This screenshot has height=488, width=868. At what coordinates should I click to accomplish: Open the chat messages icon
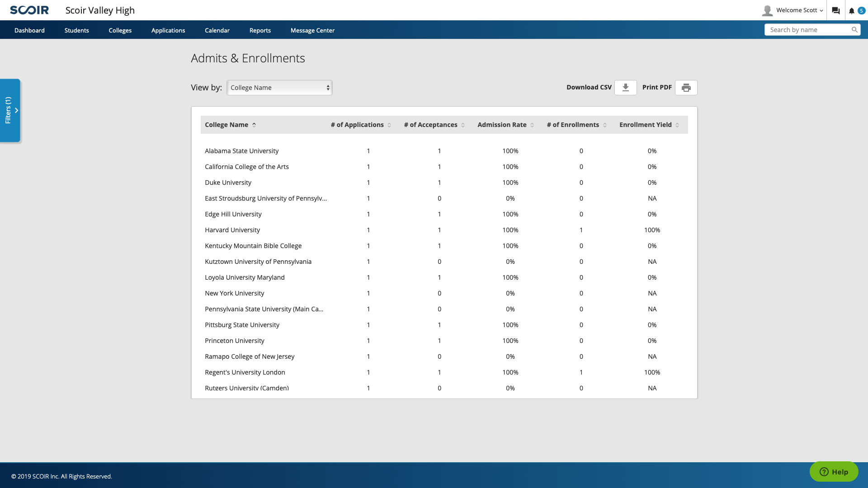835,10
